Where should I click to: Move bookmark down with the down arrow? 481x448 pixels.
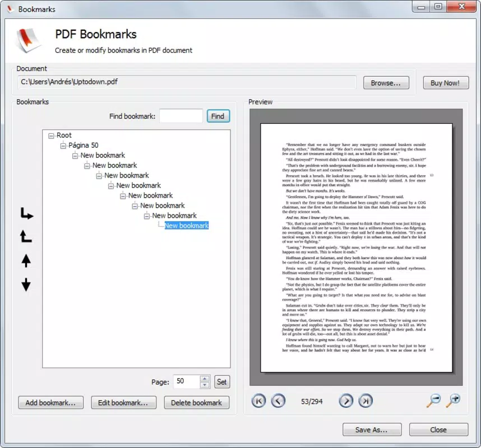pos(26,284)
